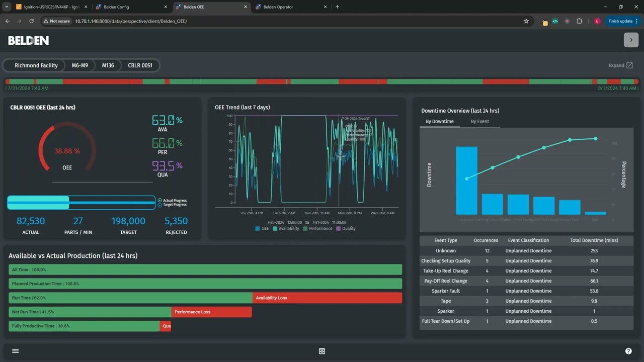Screen dimensions: 644x362
Task: Close the Belden Config browser tab
Action: [166, 7]
